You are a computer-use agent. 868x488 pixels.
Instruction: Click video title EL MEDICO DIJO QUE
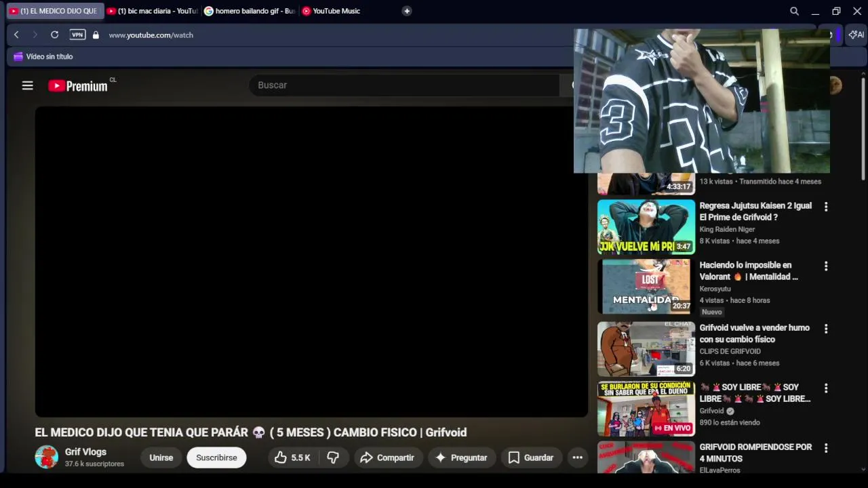click(251, 432)
